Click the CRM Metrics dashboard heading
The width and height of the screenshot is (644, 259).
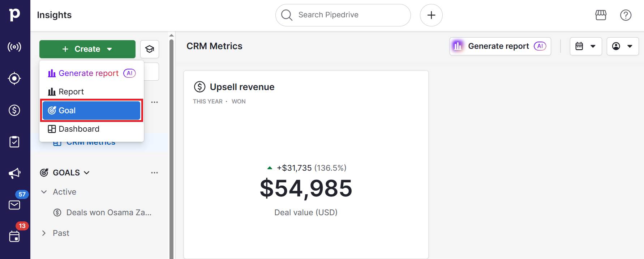(x=214, y=46)
